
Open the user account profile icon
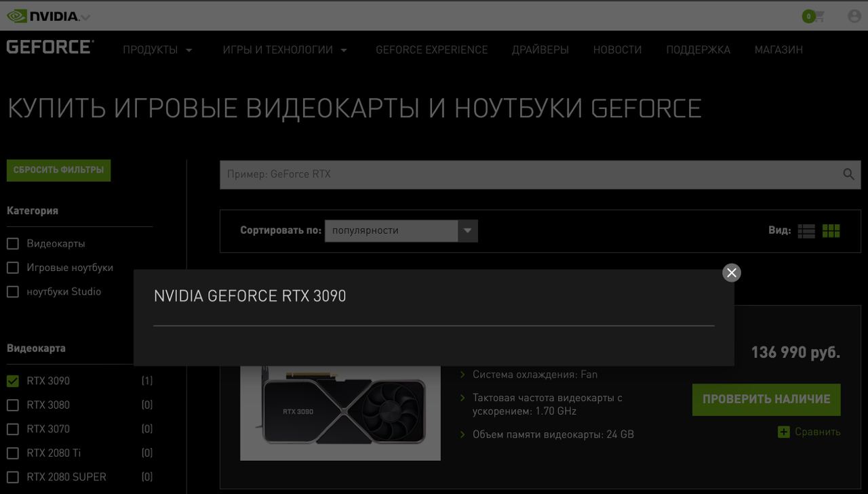[854, 16]
